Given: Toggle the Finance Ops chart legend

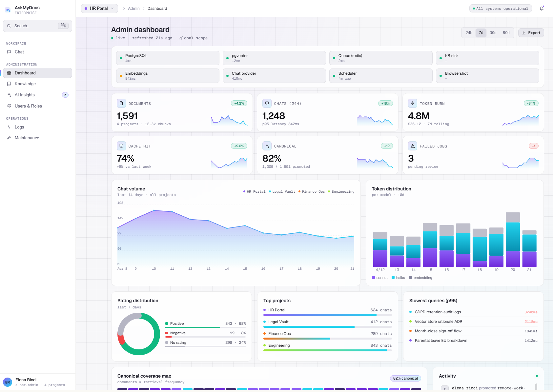Looking at the screenshot, I should (311, 192).
